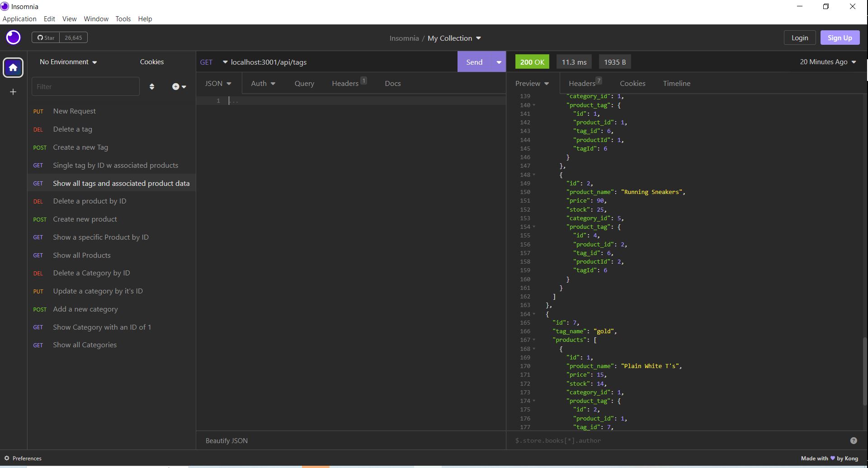The width and height of the screenshot is (868, 468).
Task: Click the sort requests icon beside Filter box
Action: [x=152, y=86]
